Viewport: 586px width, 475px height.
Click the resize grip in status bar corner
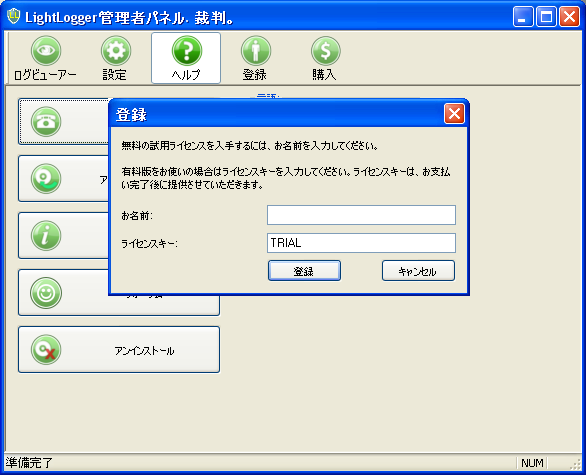pyautogui.click(x=575, y=464)
